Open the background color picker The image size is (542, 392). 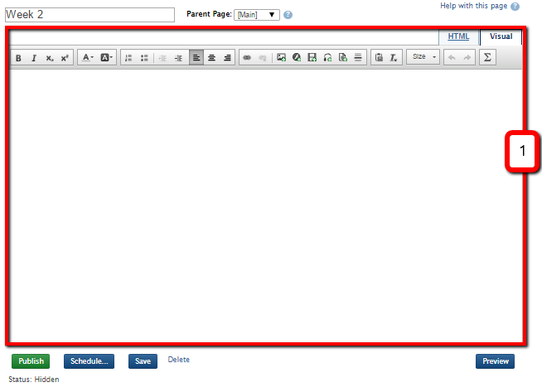pyautogui.click(x=106, y=57)
